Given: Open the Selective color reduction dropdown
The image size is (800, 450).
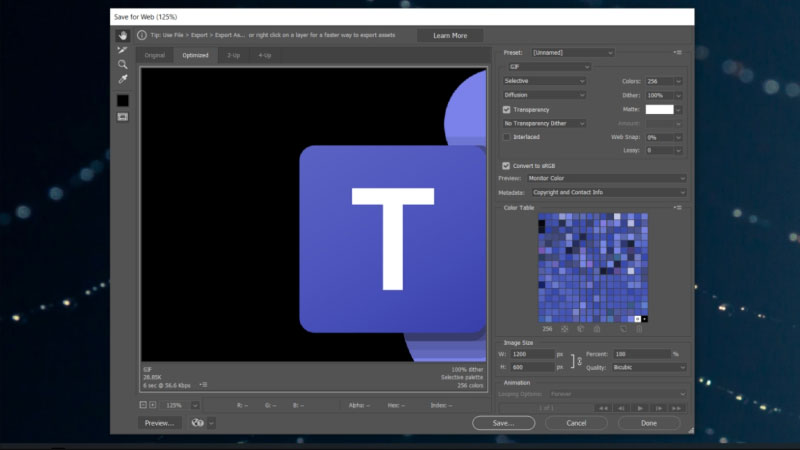Looking at the screenshot, I should 544,81.
